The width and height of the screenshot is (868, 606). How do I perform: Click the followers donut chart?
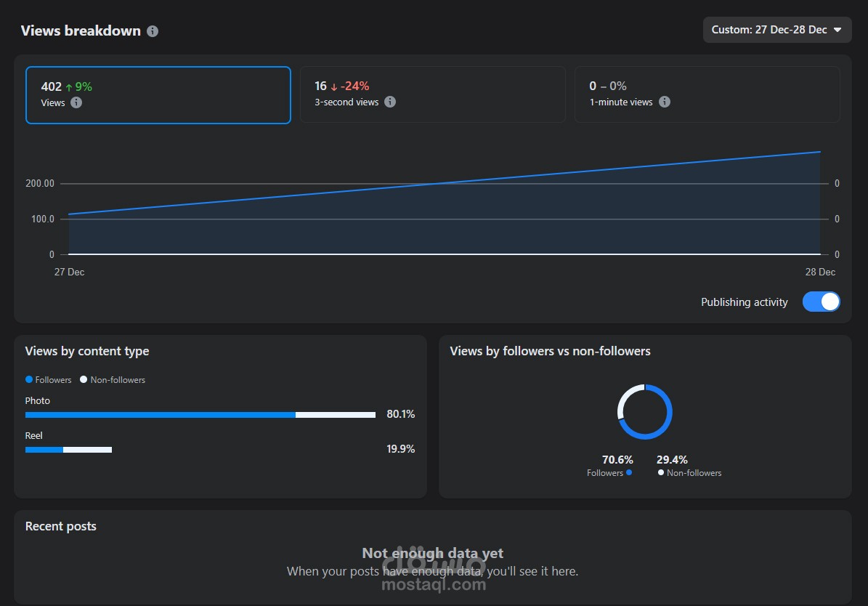click(x=645, y=412)
